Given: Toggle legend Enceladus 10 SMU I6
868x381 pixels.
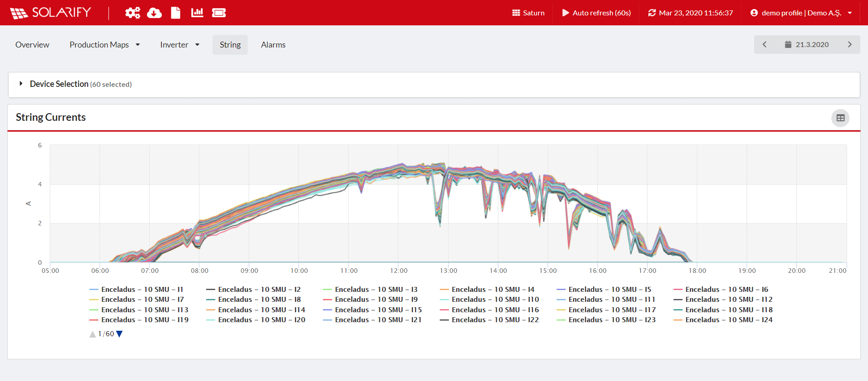Looking at the screenshot, I should tap(721, 290).
